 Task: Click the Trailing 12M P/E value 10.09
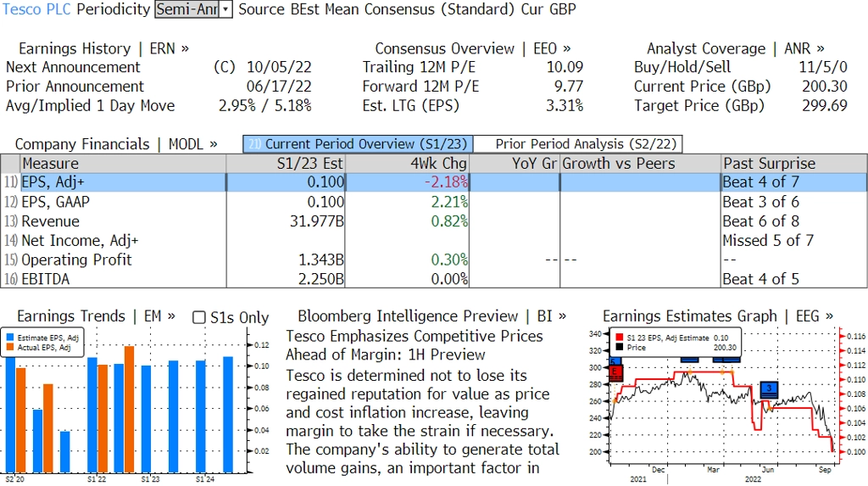(565, 67)
